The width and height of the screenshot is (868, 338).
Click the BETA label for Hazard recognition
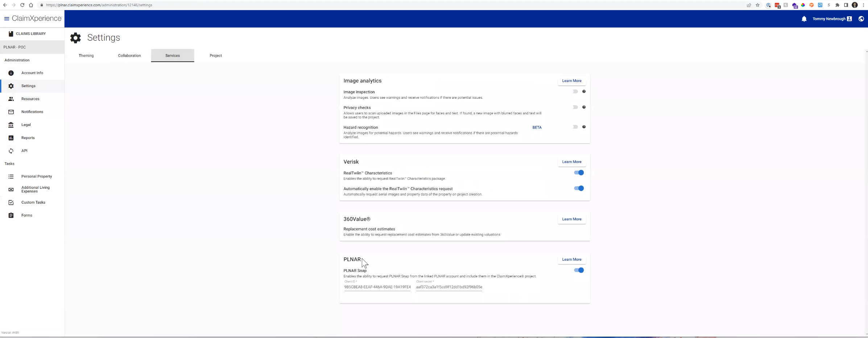(537, 127)
